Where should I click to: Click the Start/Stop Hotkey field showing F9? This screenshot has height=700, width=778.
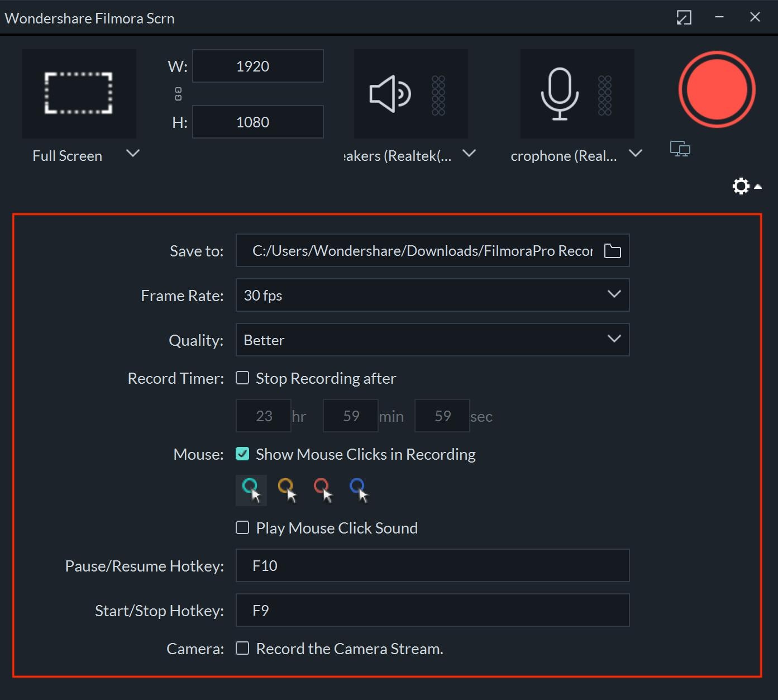click(433, 610)
